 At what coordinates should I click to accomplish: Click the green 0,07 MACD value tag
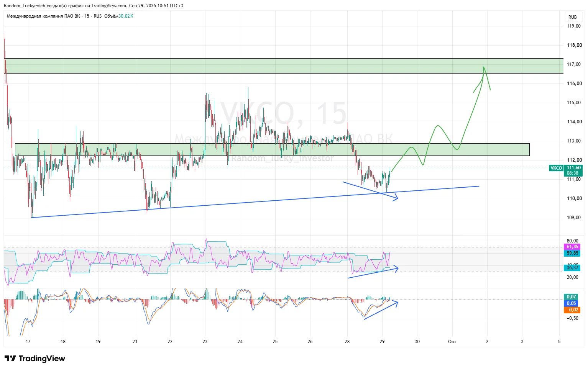pyautogui.click(x=571, y=297)
